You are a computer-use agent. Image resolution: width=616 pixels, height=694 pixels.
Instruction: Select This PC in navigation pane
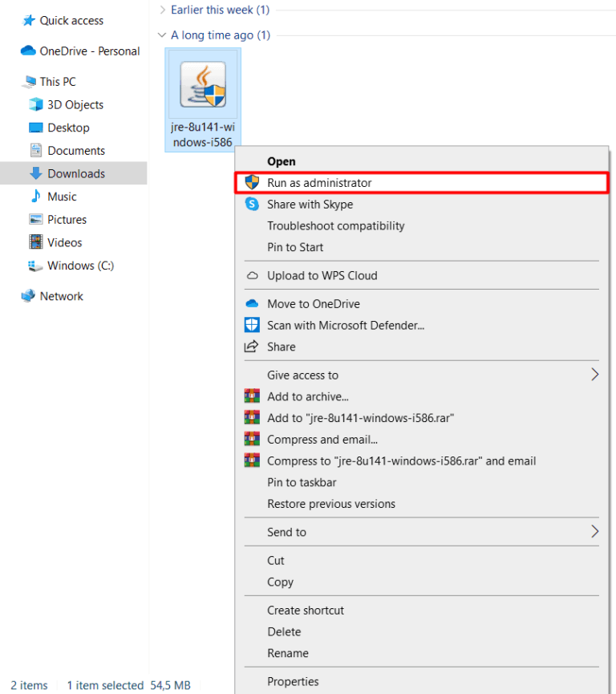coord(58,82)
